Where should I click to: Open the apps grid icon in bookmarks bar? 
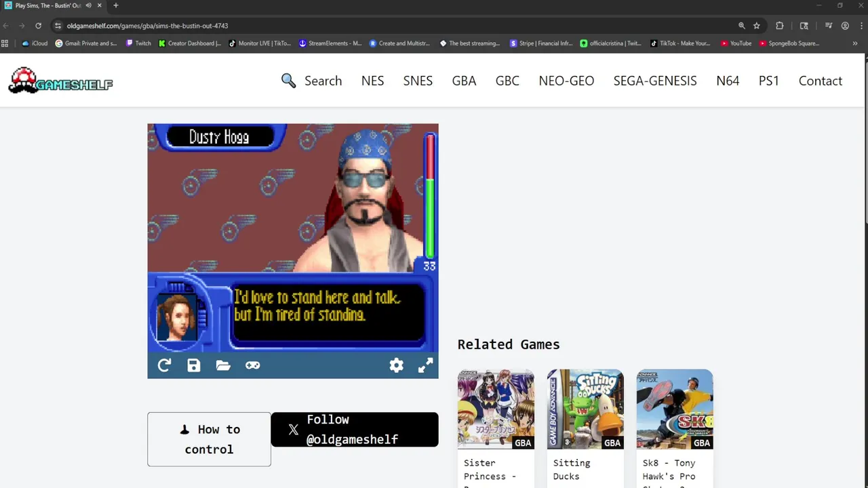point(5,43)
